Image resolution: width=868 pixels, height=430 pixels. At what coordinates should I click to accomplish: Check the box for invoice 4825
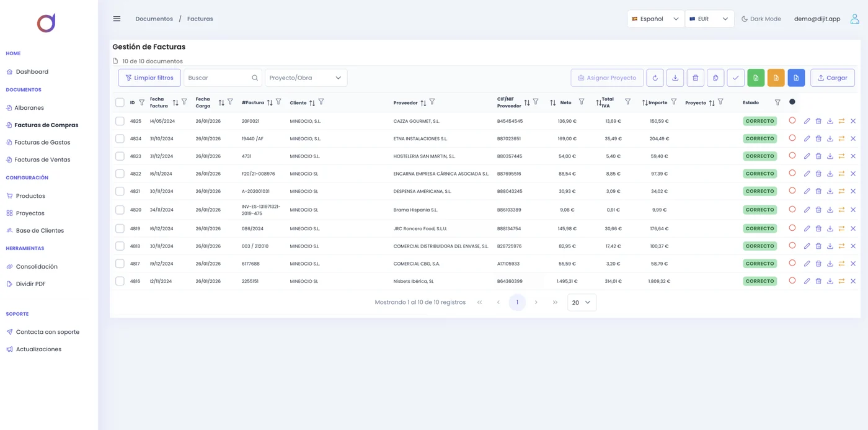point(120,121)
